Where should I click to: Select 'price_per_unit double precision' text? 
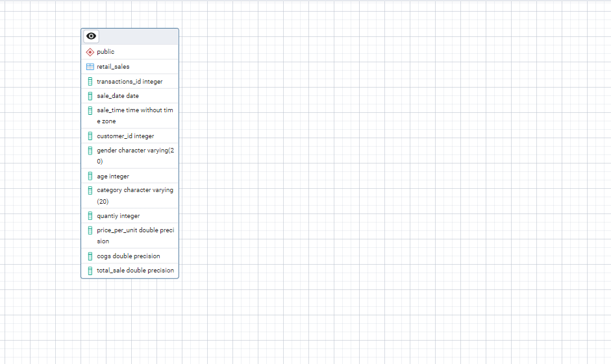click(135, 236)
